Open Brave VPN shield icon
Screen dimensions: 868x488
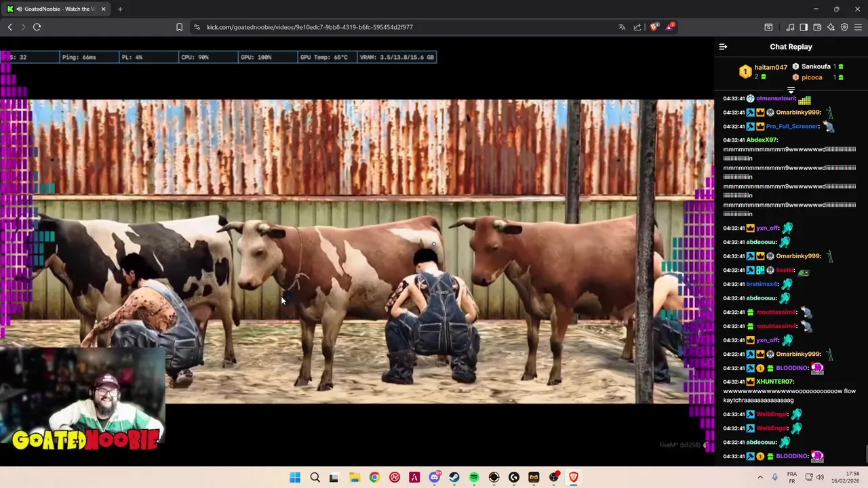[x=844, y=27]
